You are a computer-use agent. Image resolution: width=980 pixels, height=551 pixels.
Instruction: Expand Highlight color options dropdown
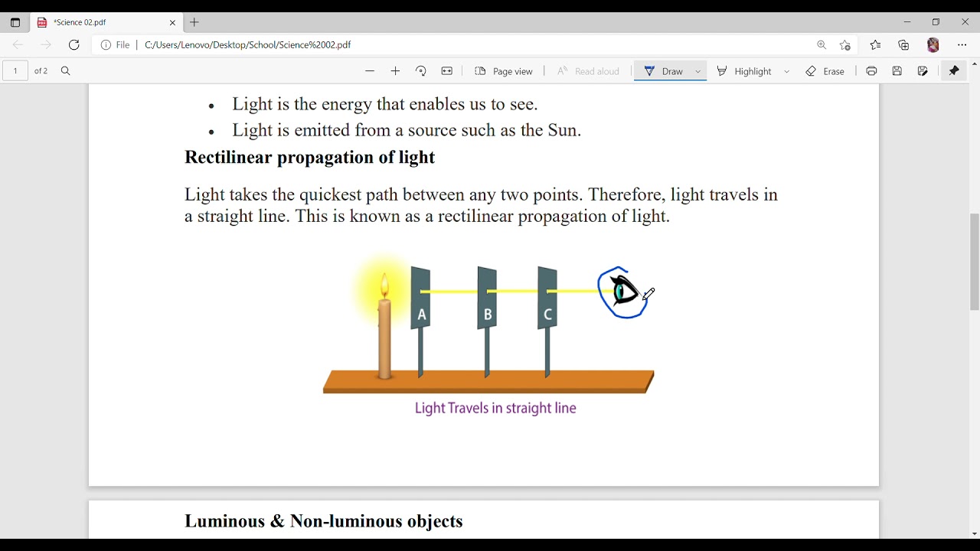point(786,71)
